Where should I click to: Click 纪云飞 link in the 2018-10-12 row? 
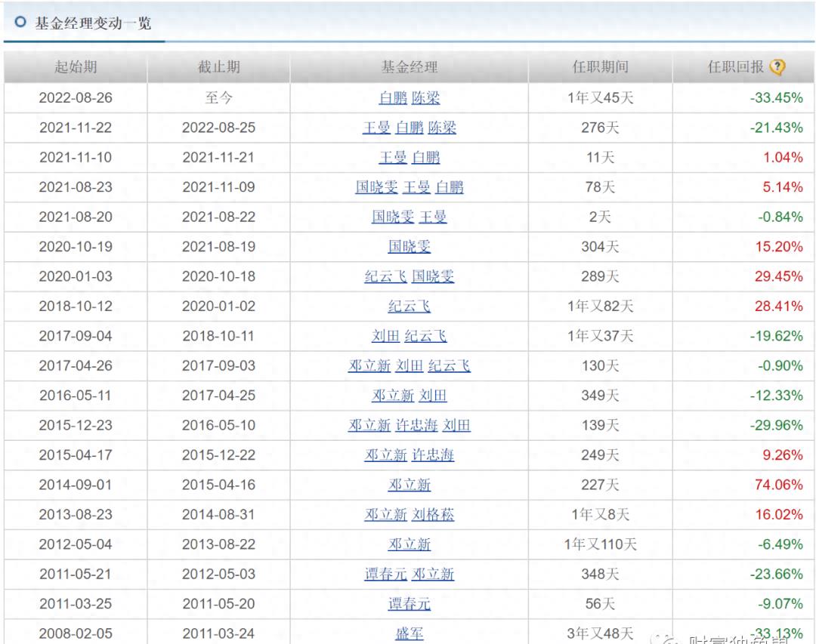tap(408, 305)
